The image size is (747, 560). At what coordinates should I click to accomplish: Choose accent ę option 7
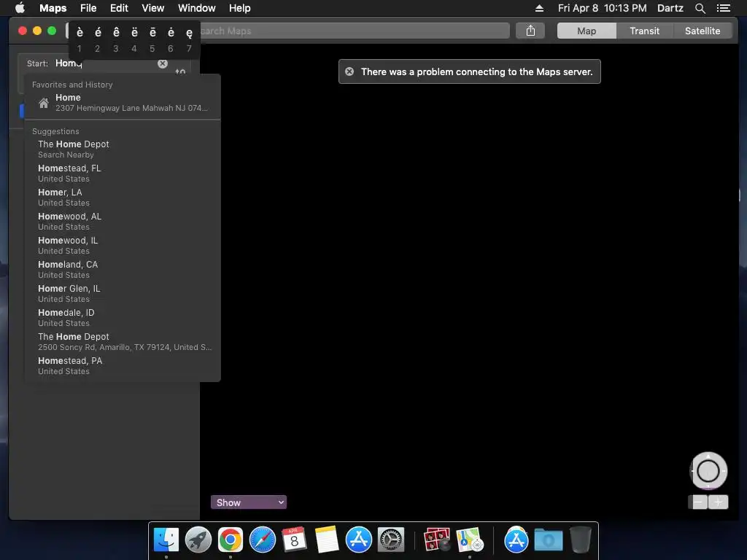click(189, 39)
